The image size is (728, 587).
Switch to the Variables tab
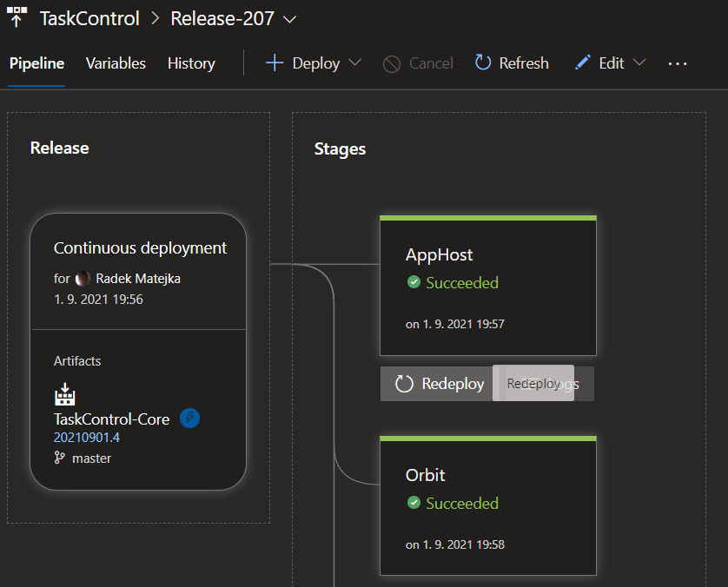(x=115, y=63)
